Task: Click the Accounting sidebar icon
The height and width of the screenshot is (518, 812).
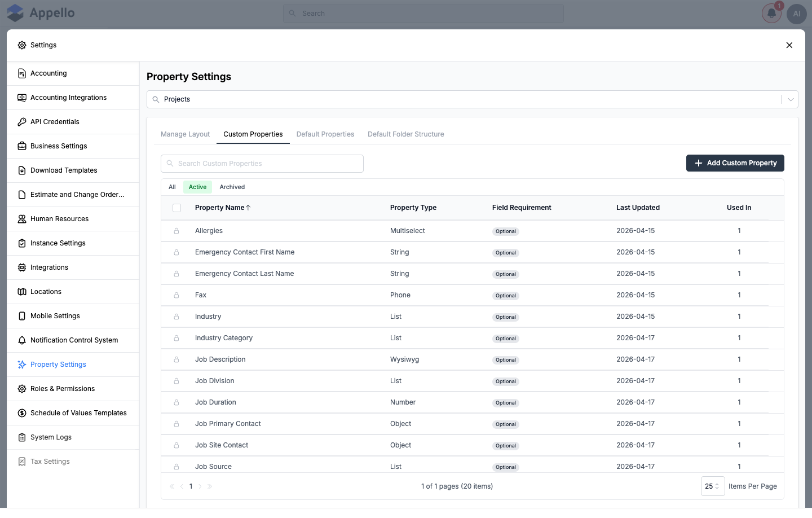Action: (x=22, y=73)
